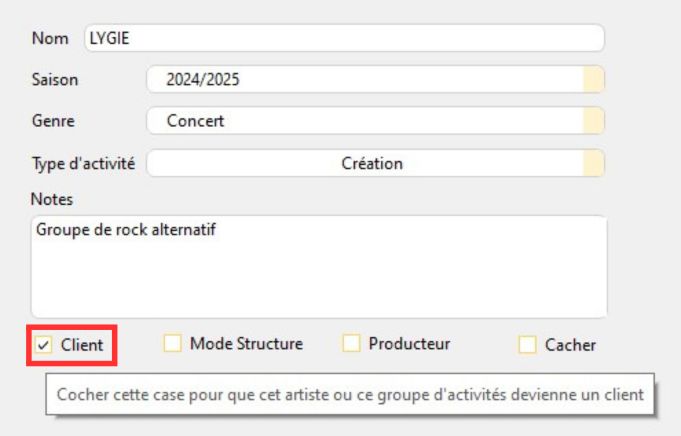The image size is (681, 436).
Task: Click the yellow arrow button of Genre
Action: coord(594,121)
